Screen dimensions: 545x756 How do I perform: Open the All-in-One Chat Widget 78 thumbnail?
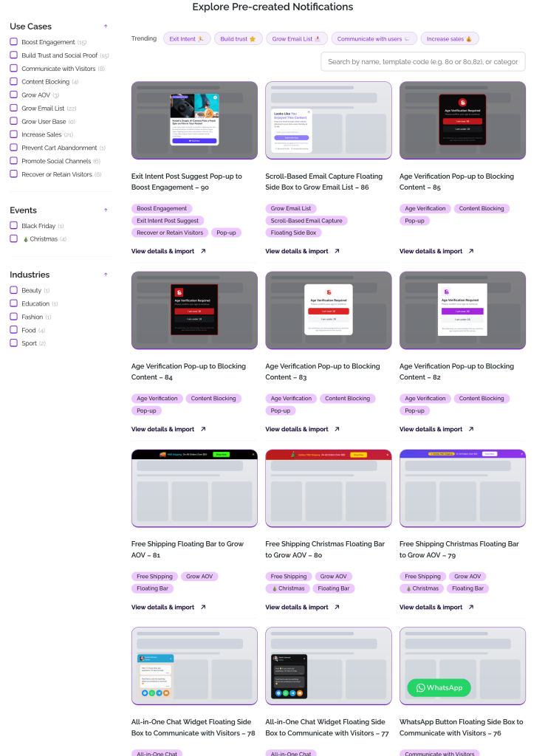coord(194,666)
